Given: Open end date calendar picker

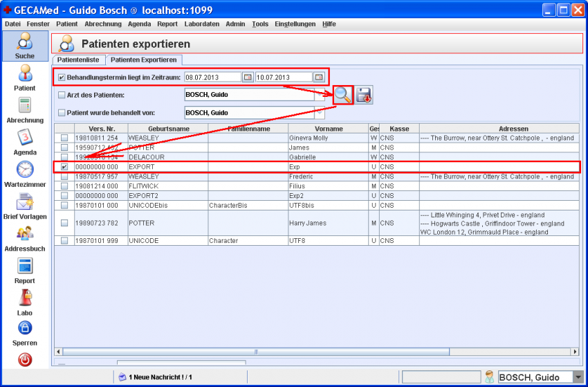Looking at the screenshot, I should (x=319, y=77).
